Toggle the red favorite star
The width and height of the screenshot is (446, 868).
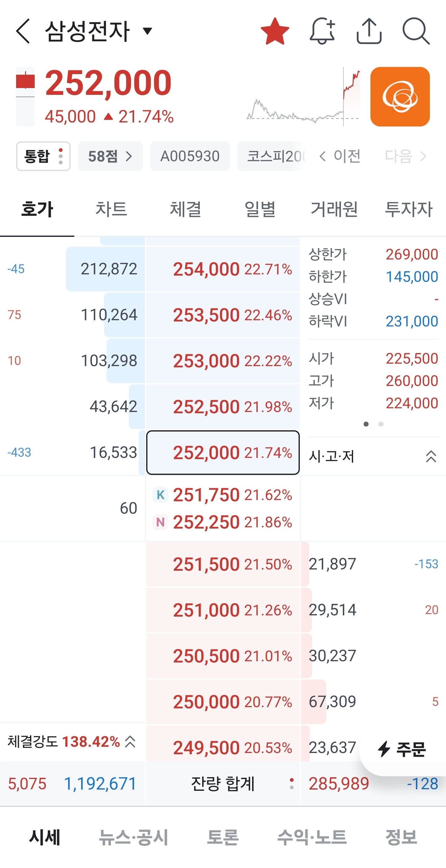[x=275, y=31]
